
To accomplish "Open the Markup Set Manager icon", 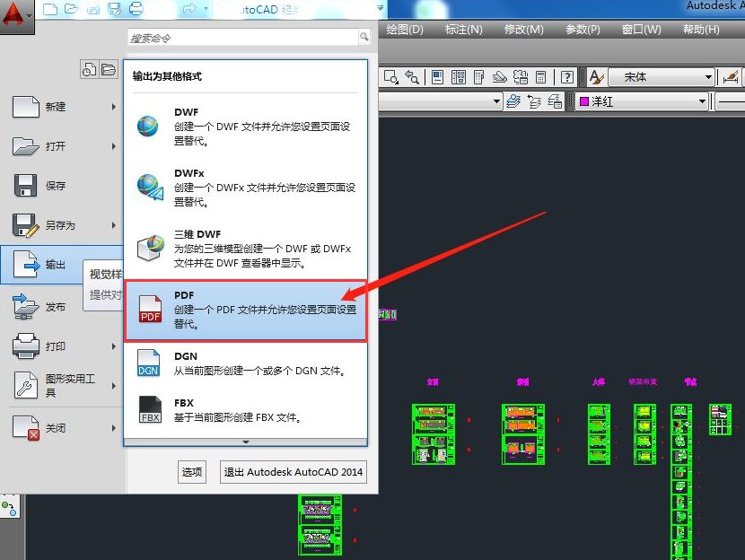I will tap(521, 77).
